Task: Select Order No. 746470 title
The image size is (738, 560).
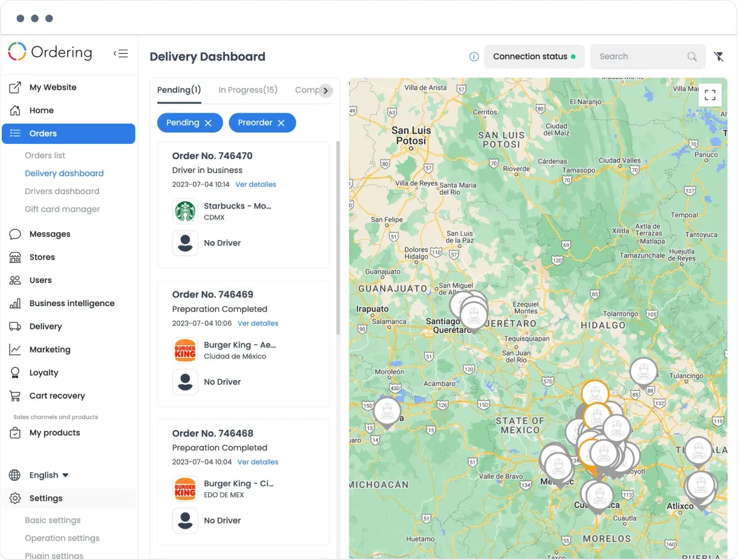Action: click(212, 156)
